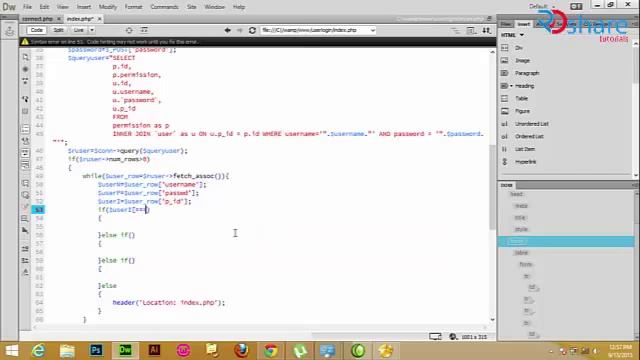Click the Select Parent Tag code toolbar icon
This screenshot has height=360, width=640.
[x=25, y=99]
